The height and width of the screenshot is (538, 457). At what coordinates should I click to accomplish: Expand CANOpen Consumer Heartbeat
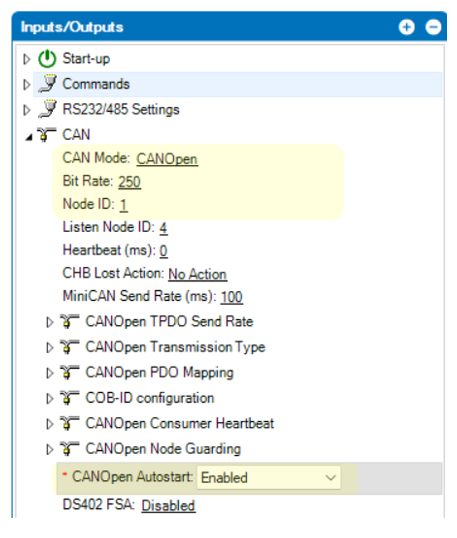point(50,424)
